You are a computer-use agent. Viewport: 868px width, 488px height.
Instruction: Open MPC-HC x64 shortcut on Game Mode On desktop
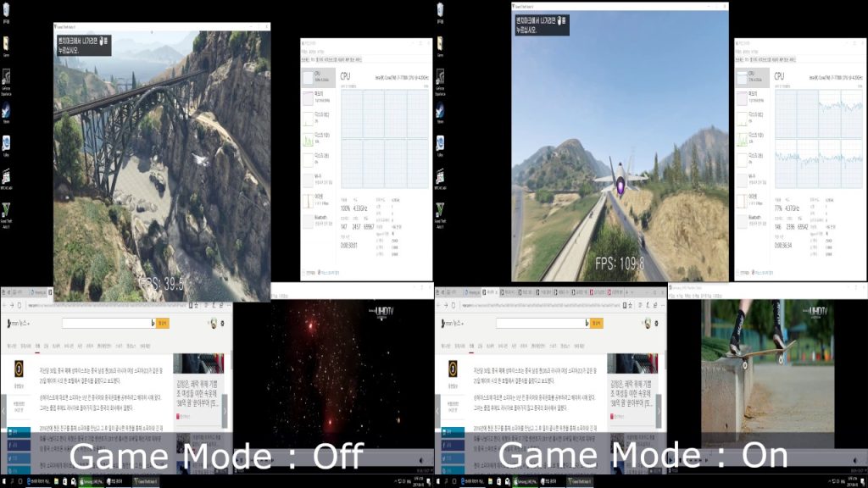click(x=440, y=175)
